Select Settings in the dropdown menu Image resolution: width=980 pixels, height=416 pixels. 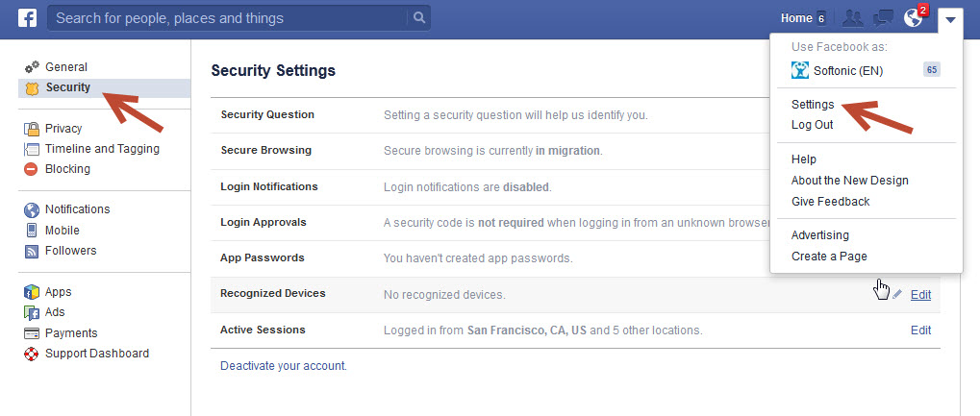(x=813, y=104)
